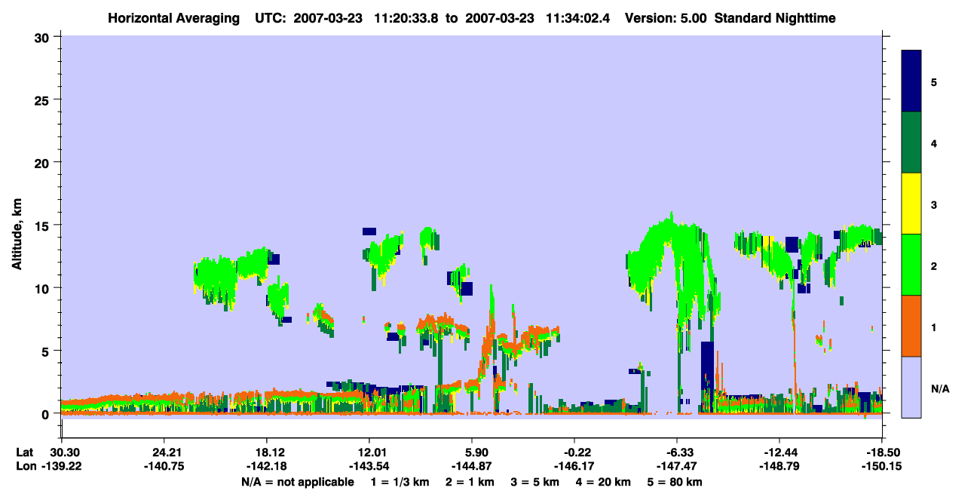980x503 pixels.
Task: Click the latitude value 12.01
Action: pyautogui.click(x=369, y=452)
